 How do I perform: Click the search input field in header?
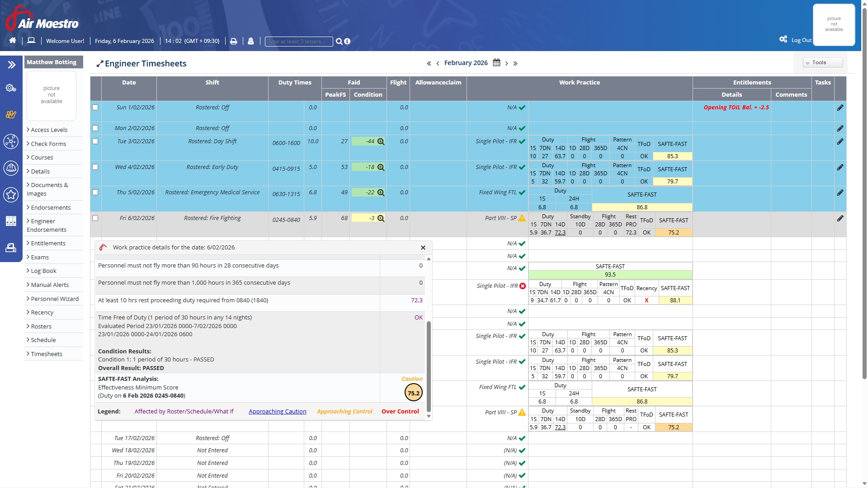(x=298, y=41)
